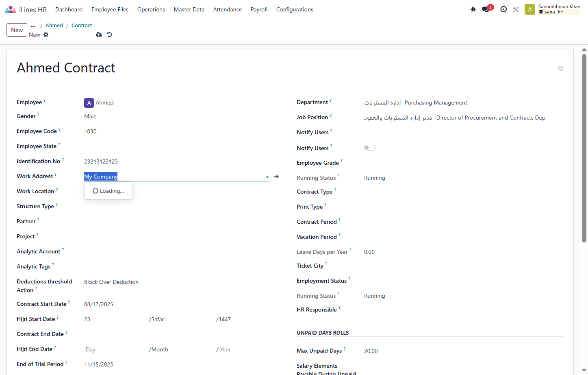Click the New button
Screen dimensions: 588x375
pos(17,30)
